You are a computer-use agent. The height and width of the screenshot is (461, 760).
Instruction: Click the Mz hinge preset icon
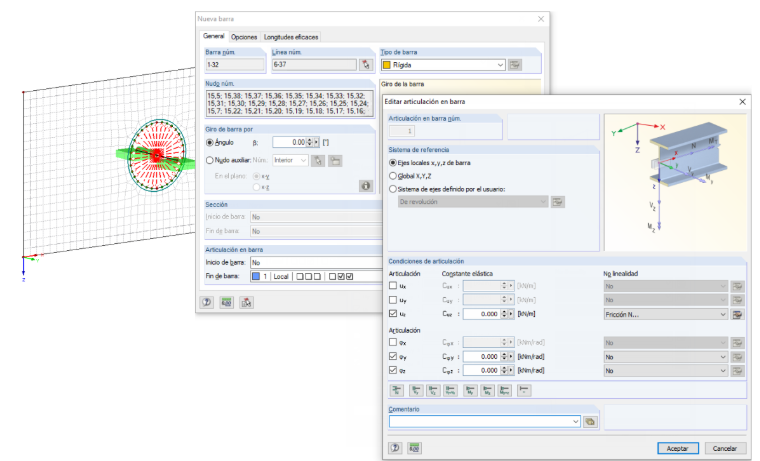488,390
